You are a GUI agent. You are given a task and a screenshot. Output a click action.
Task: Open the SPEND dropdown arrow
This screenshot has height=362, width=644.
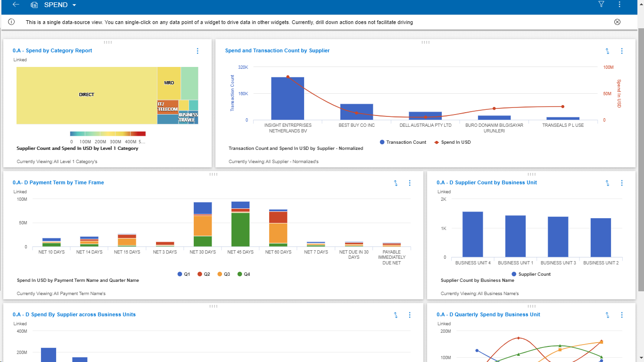pyautogui.click(x=74, y=5)
